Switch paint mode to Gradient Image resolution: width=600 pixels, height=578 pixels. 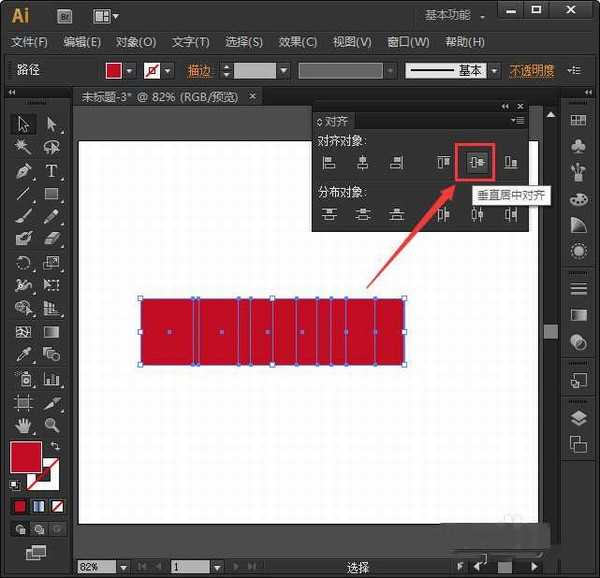click(x=38, y=506)
